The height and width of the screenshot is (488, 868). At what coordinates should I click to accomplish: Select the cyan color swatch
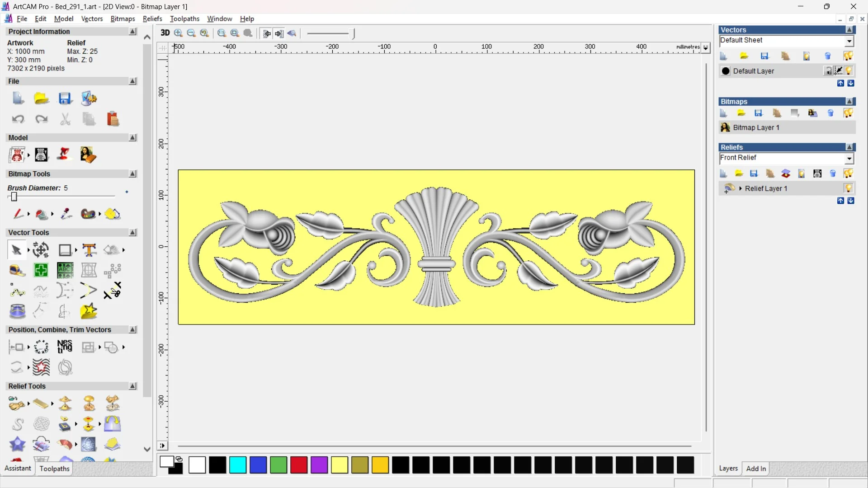[238, 465]
